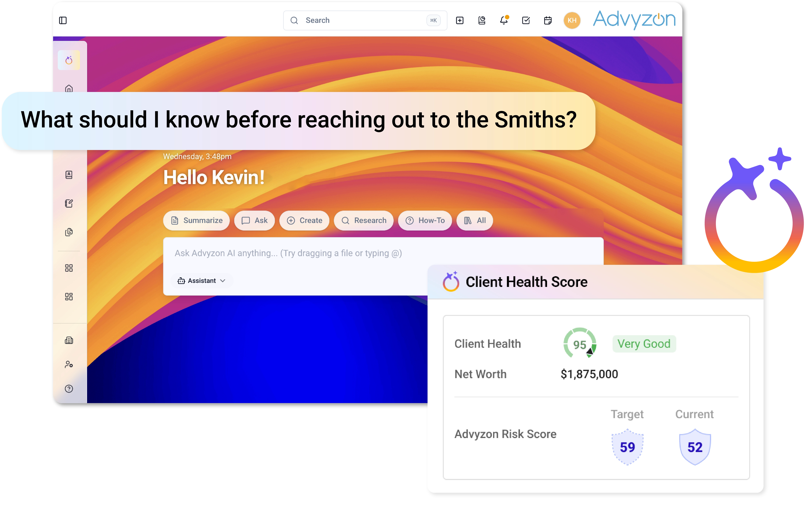812x518 pixels.
Task: Select the All prompts chip
Action: pos(475,221)
